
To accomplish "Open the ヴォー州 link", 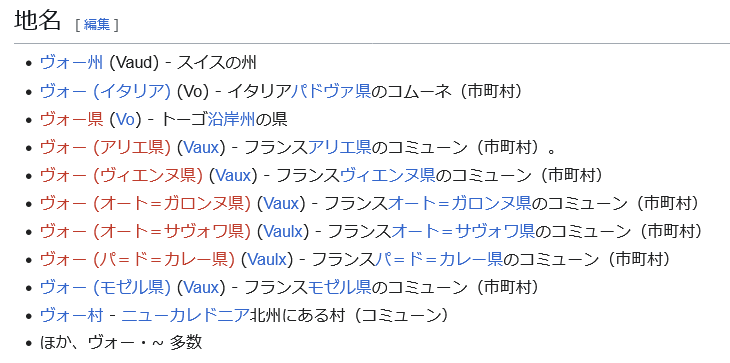I will pos(71,63).
